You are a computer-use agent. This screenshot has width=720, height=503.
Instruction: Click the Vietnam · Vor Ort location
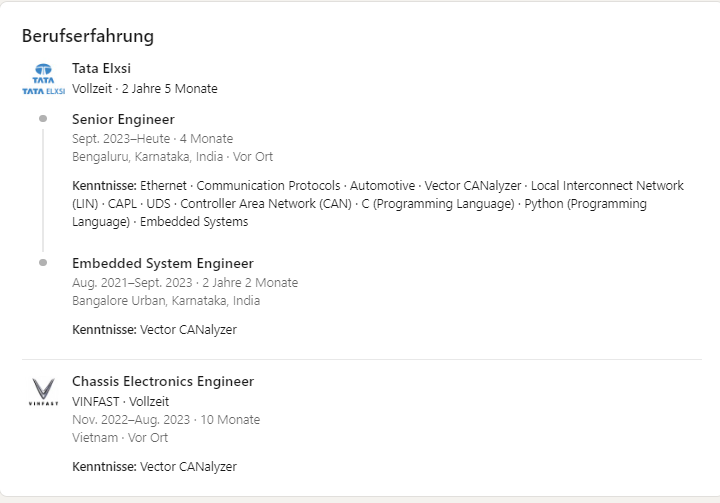(120, 437)
